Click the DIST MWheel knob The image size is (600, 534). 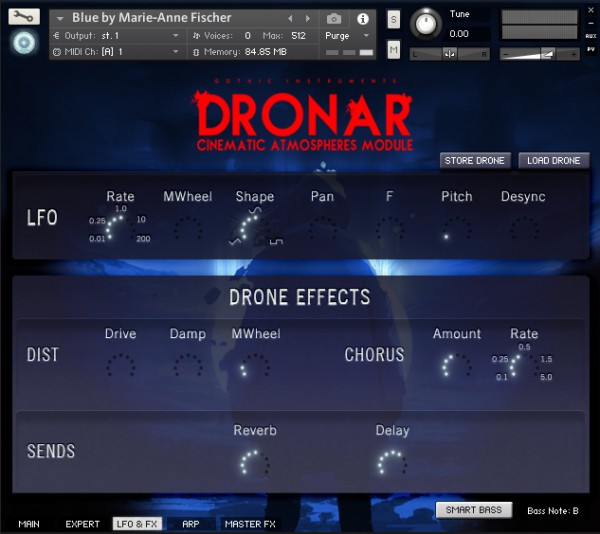pos(255,367)
